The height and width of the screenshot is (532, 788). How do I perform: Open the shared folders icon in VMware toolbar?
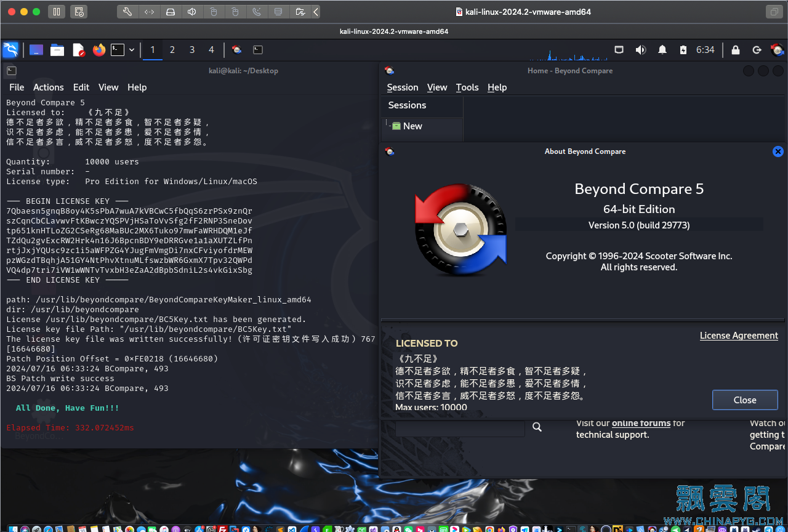(x=300, y=12)
